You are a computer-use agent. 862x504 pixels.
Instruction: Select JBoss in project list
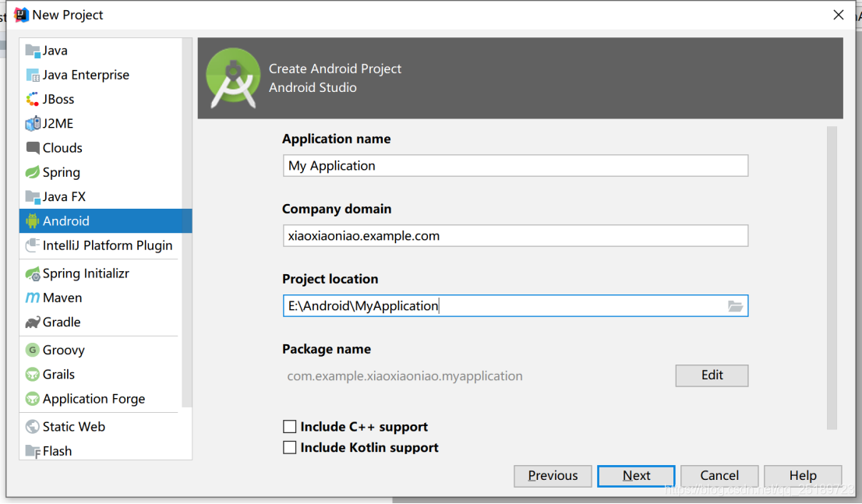tap(105, 100)
